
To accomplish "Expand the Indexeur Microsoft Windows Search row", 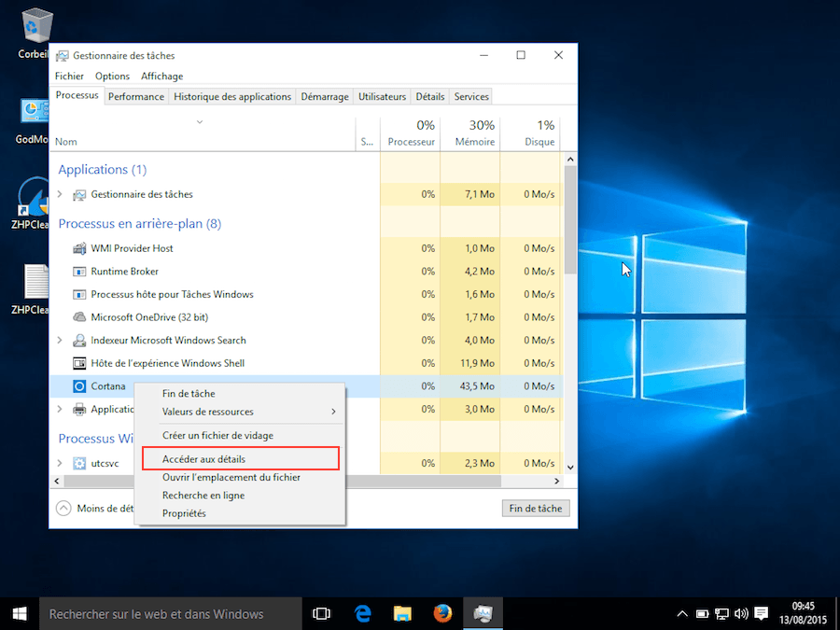I will 61,341.
